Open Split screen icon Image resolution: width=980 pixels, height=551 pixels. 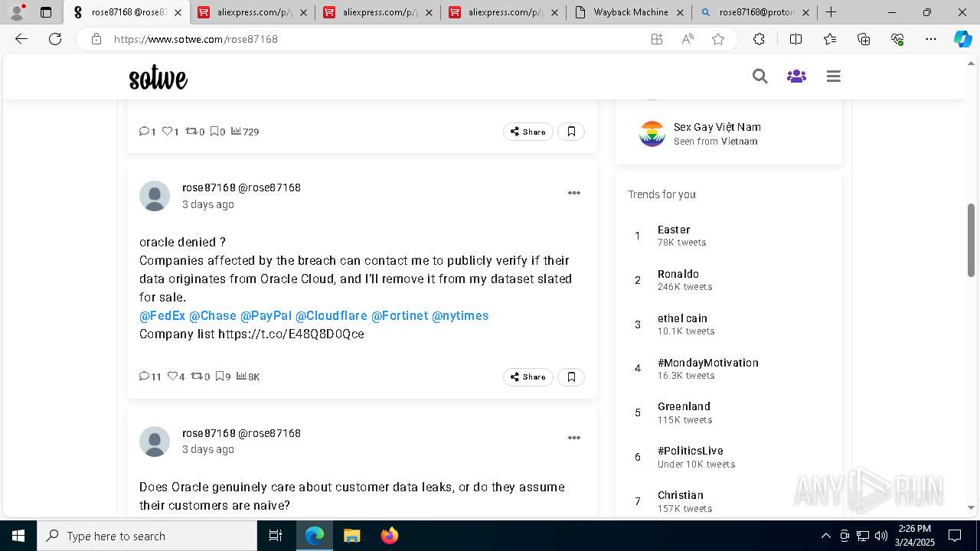click(x=795, y=39)
